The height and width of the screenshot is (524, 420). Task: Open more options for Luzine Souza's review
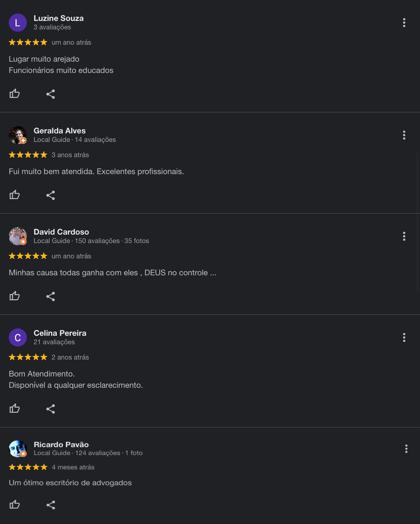click(x=404, y=23)
